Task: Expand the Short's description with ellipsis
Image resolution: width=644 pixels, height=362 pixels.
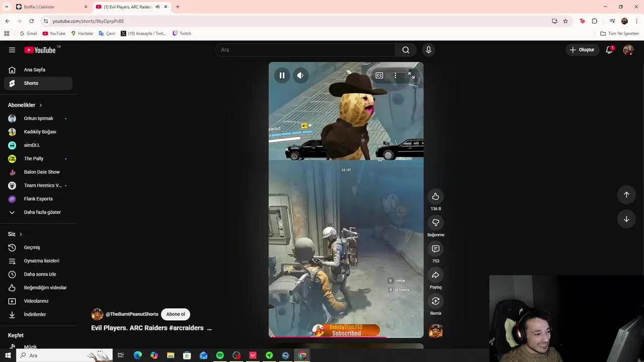Action: click(209, 328)
